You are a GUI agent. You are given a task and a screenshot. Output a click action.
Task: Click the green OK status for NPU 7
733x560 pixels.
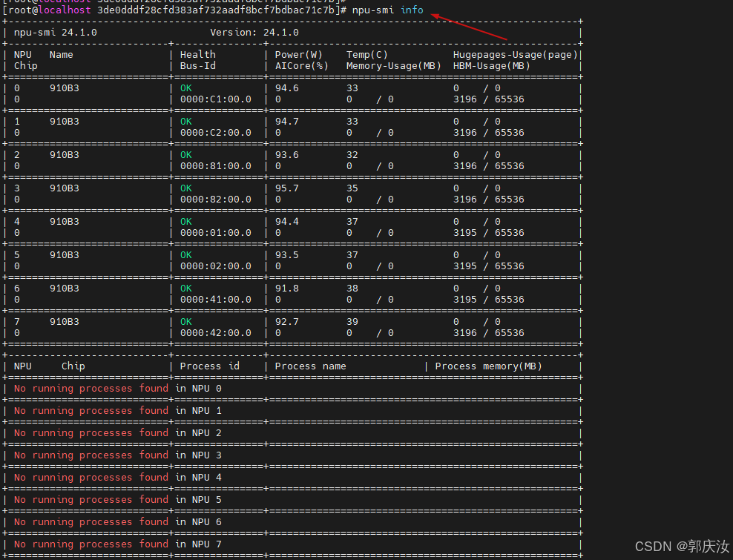tap(185, 322)
